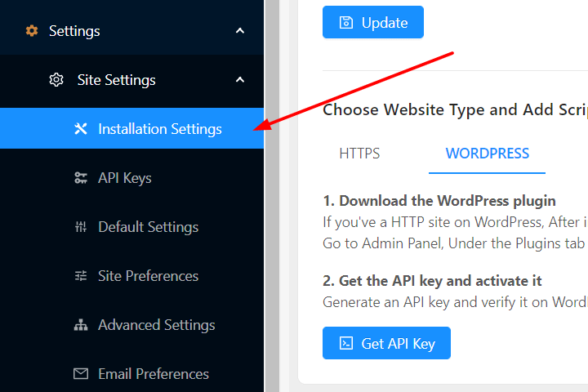
Task: Click the Email Preferences envelope icon
Action: pos(81,373)
